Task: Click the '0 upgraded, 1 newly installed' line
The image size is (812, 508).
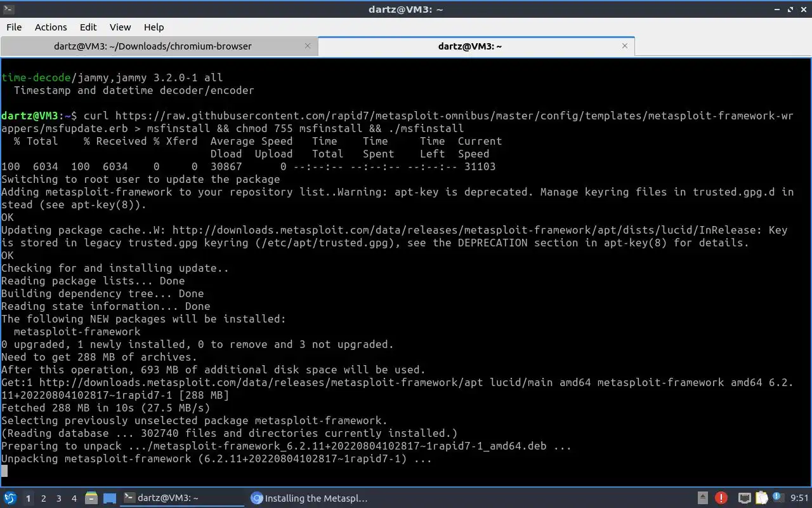Action: click(x=197, y=344)
